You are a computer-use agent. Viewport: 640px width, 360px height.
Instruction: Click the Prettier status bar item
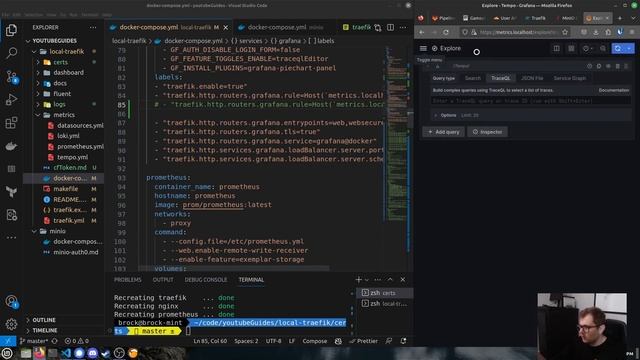click(363, 341)
